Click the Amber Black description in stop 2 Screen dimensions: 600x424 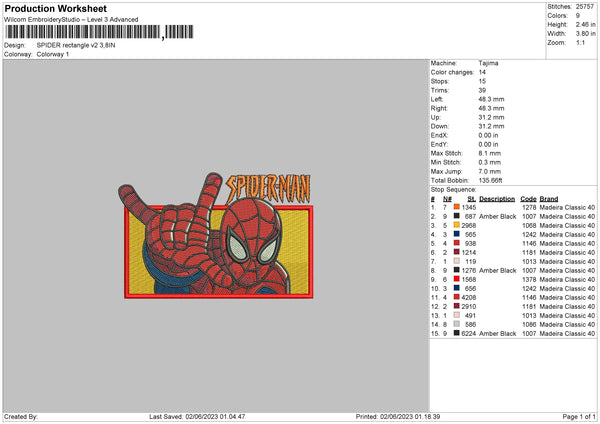(497, 216)
